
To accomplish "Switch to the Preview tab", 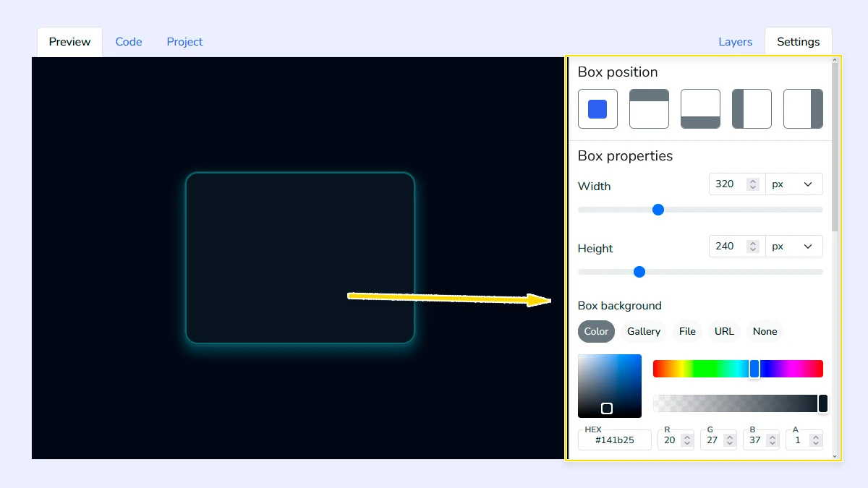I will tap(69, 41).
